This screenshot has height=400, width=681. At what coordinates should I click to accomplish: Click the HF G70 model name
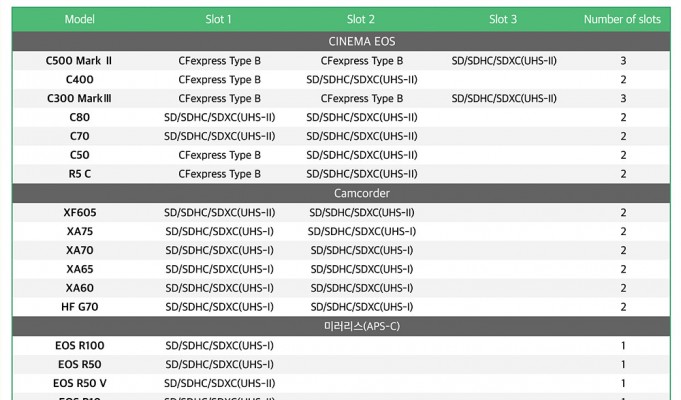[79, 307]
